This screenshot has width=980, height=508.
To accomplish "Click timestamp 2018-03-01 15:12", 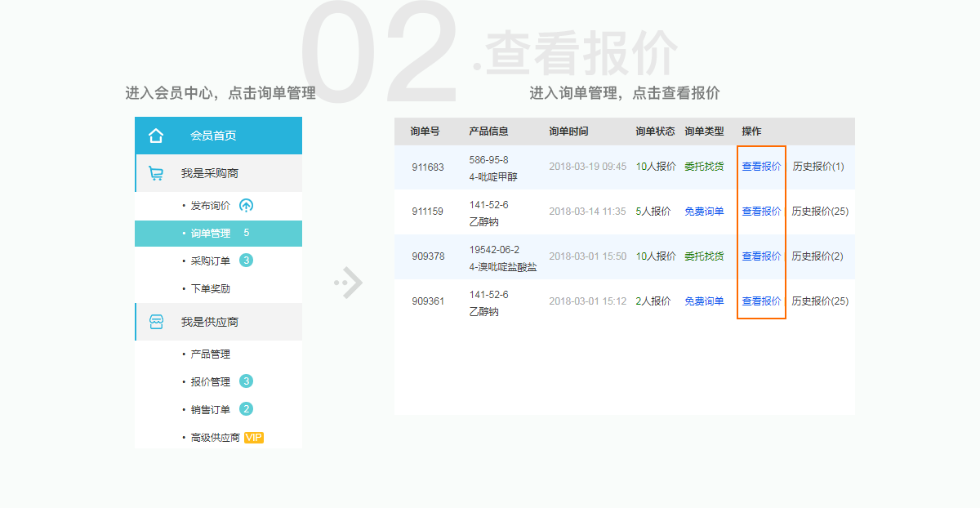I will 588,301.
